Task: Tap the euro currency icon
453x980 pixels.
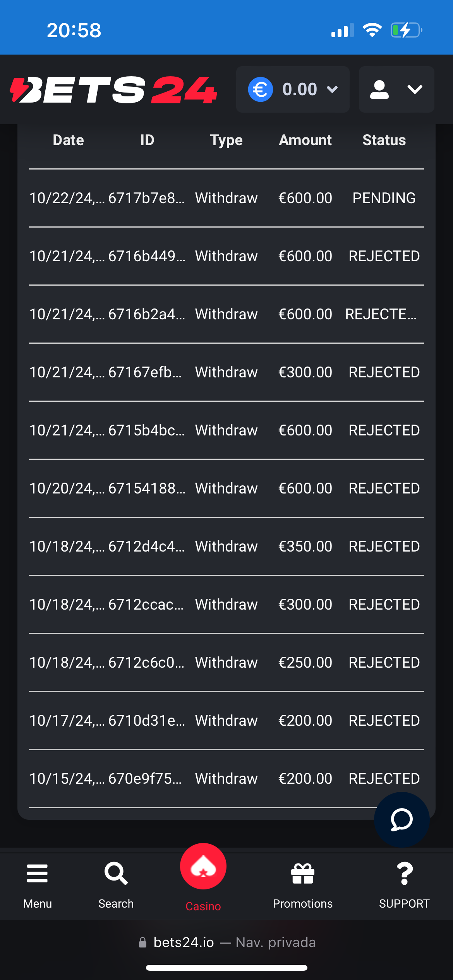Action: pos(260,89)
